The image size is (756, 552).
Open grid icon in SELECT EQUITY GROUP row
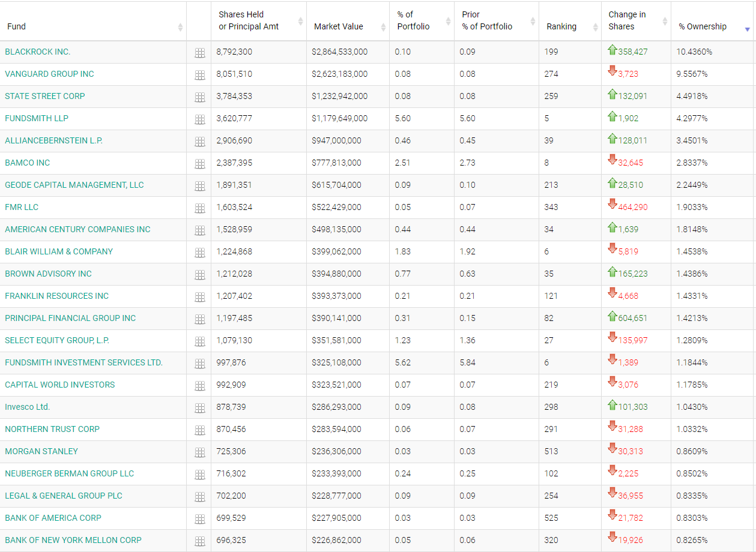point(200,341)
